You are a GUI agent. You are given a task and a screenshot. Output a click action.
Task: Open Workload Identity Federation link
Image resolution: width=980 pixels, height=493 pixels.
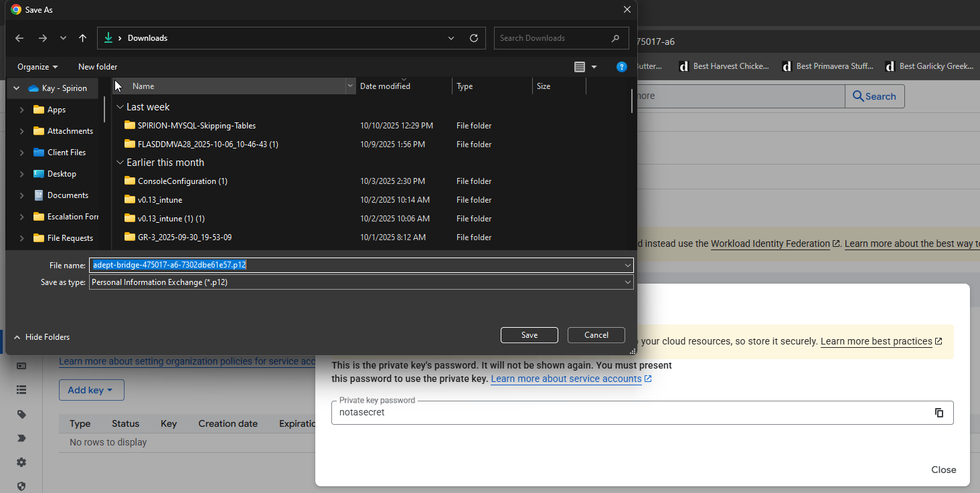(770, 243)
